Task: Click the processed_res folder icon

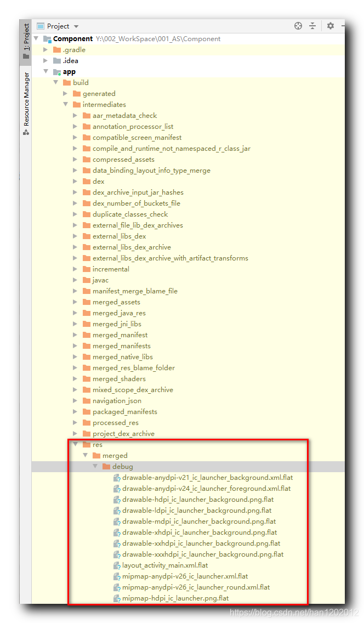Action: pyautogui.click(x=87, y=423)
